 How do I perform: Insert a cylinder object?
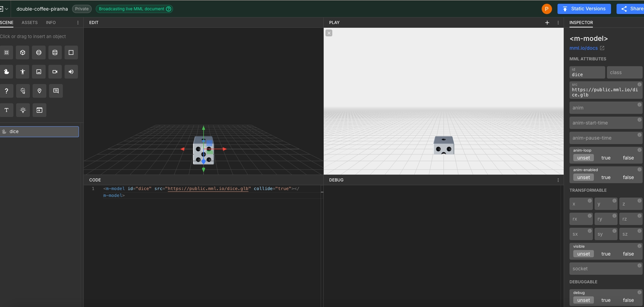(55, 52)
